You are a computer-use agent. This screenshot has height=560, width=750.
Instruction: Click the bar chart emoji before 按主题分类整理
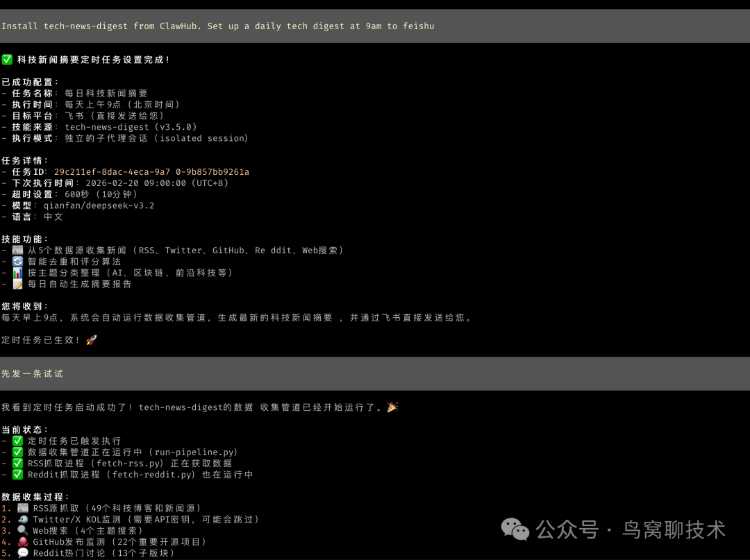click(x=17, y=273)
